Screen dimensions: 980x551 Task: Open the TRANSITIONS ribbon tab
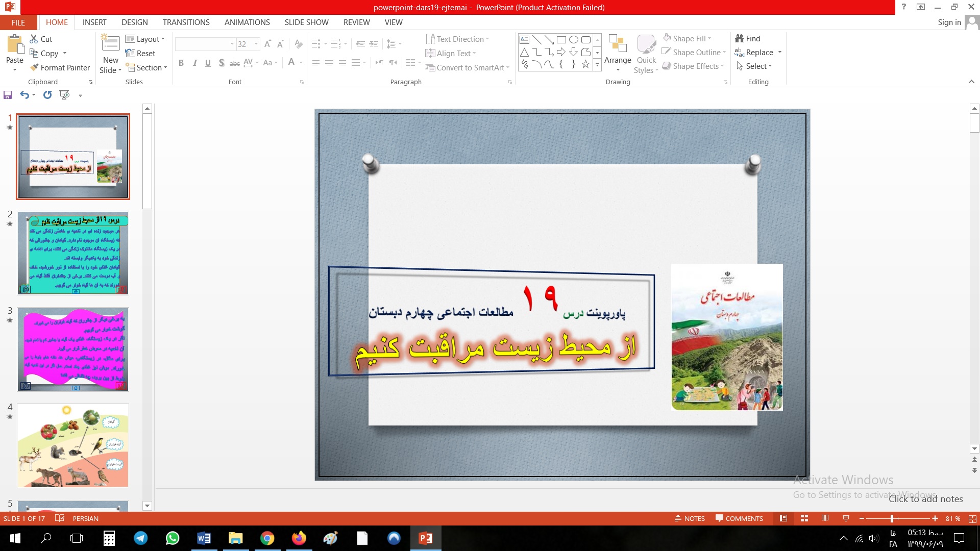[186, 22]
